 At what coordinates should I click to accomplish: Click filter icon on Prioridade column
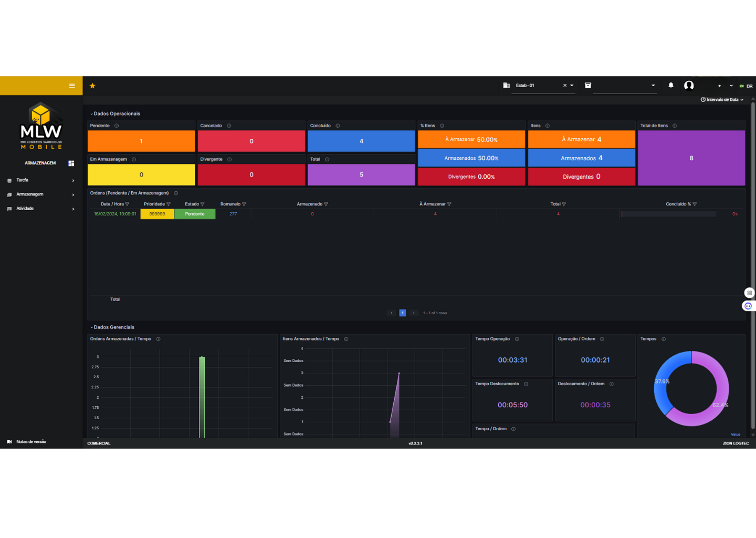click(x=169, y=204)
